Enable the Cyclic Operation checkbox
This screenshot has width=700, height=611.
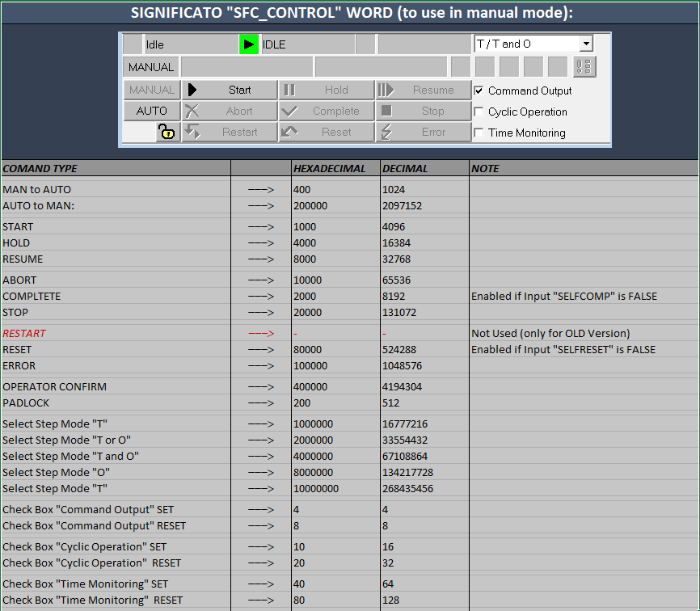[479, 112]
